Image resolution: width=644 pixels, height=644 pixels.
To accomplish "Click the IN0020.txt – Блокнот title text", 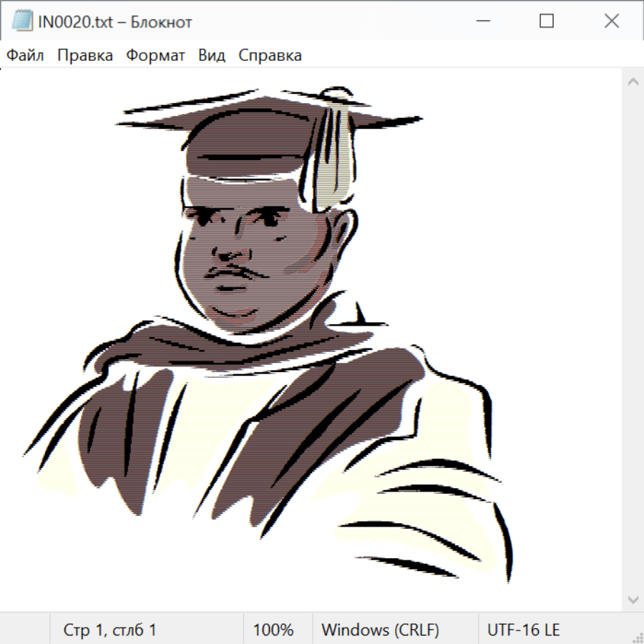I will pyautogui.click(x=114, y=22).
